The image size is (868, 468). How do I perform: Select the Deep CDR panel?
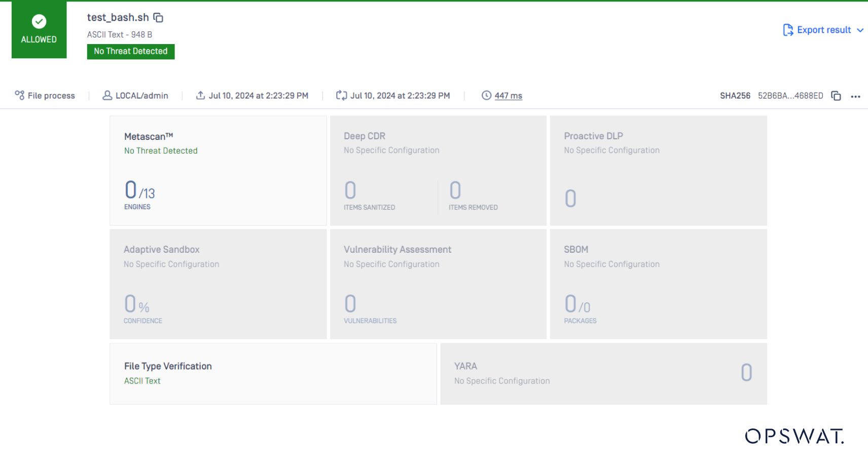(x=438, y=171)
